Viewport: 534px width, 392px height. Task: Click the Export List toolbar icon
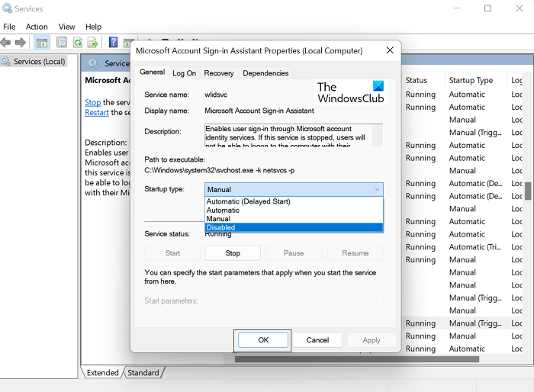point(93,43)
